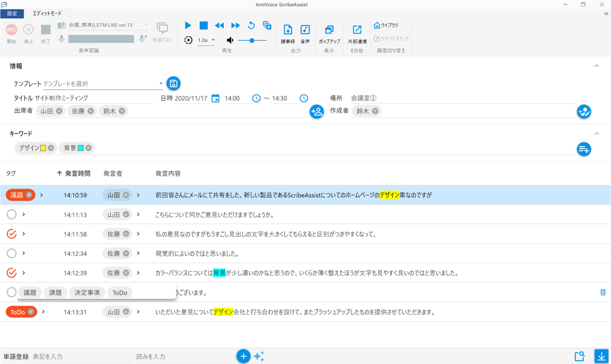Image resolution: width=611 pixels, height=364 pixels.
Task: Delete the utterance with the trash icon
Action: (x=603, y=292)
